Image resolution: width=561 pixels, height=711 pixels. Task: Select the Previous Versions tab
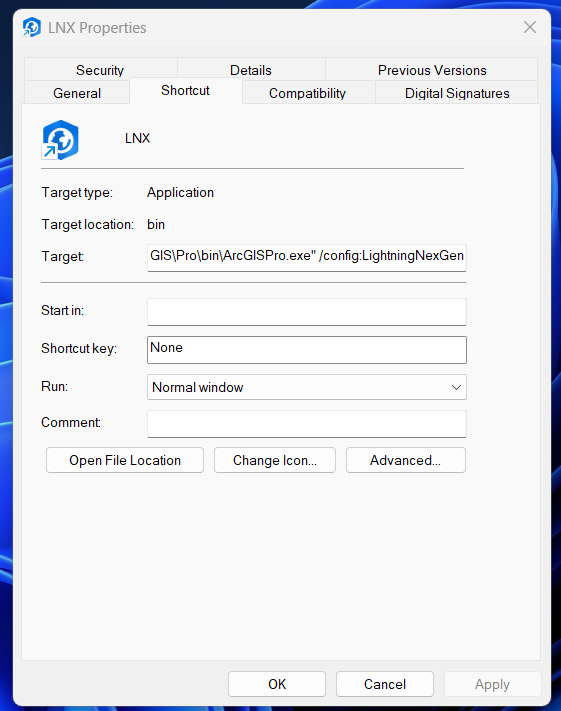coord(432,70)
